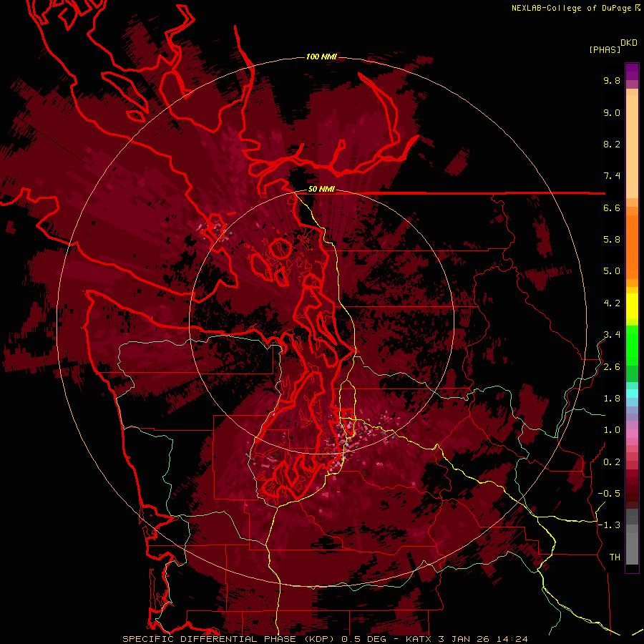Click the bright green color bar segment

(632, 345)
